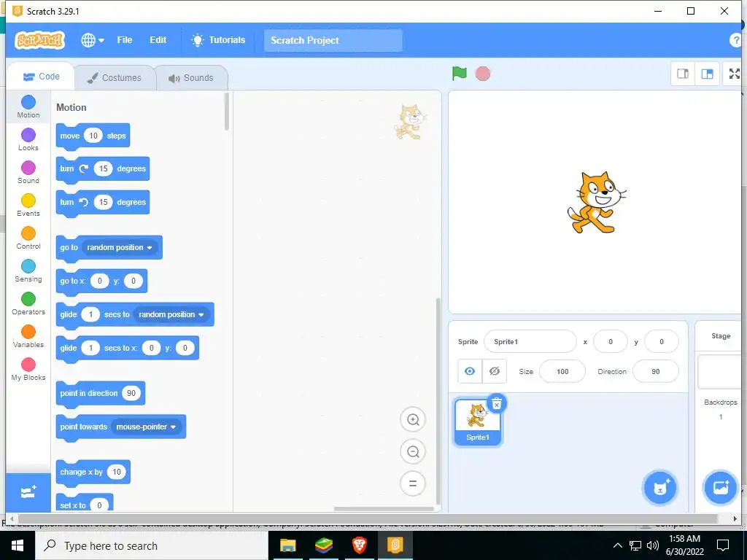
Task: Click the set x to block
Action: point(85,503)
